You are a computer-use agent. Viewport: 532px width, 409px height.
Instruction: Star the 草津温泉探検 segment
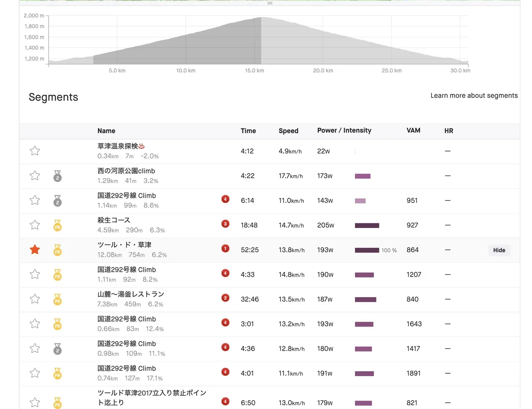[x=35, y=151]
